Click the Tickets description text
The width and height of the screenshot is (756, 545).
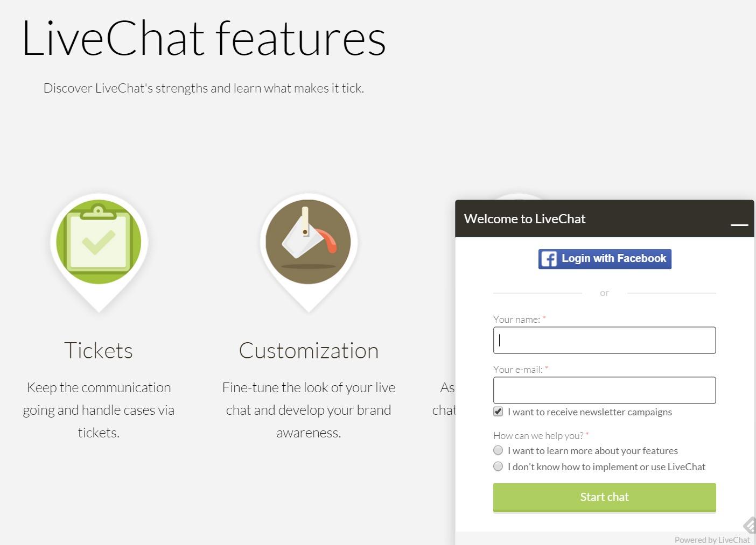pyautogui.click(x=99, y=410)
